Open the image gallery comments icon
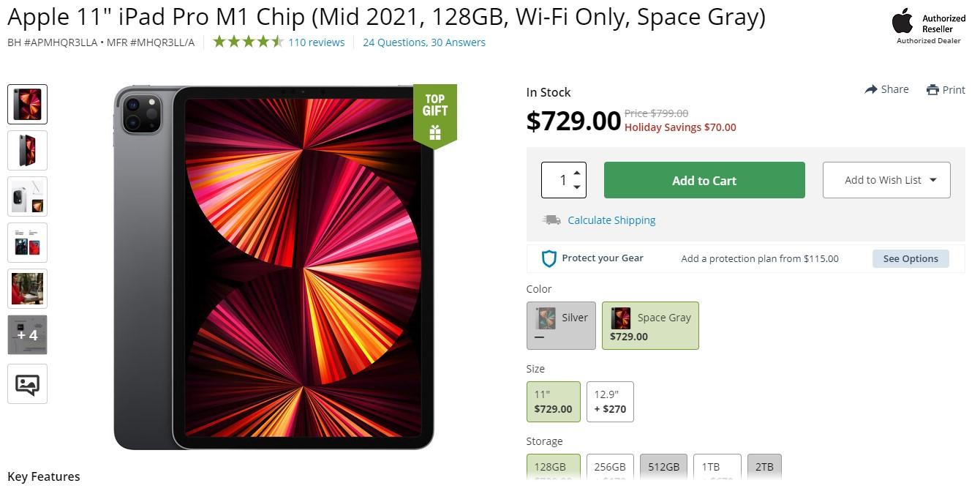The width and height of the screenshot is (980, 494). pyautogui.click(x=27, y=384)
